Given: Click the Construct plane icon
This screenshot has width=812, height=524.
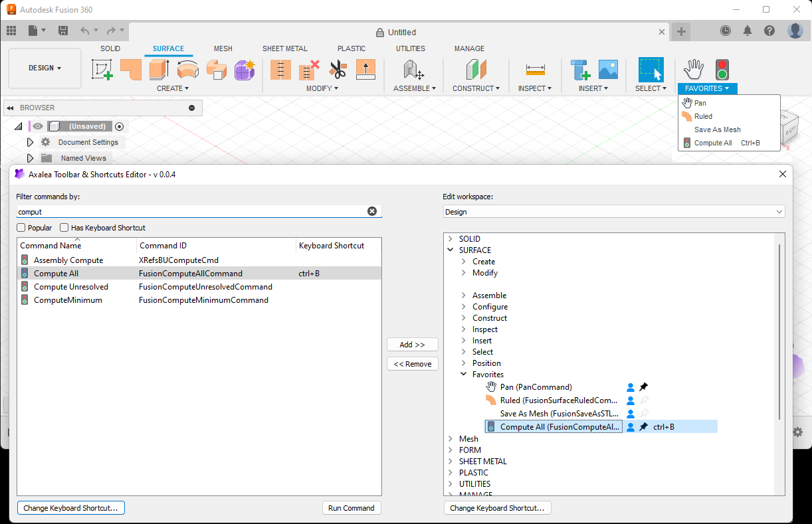Looking at the screenshot, I should point(476,69).
